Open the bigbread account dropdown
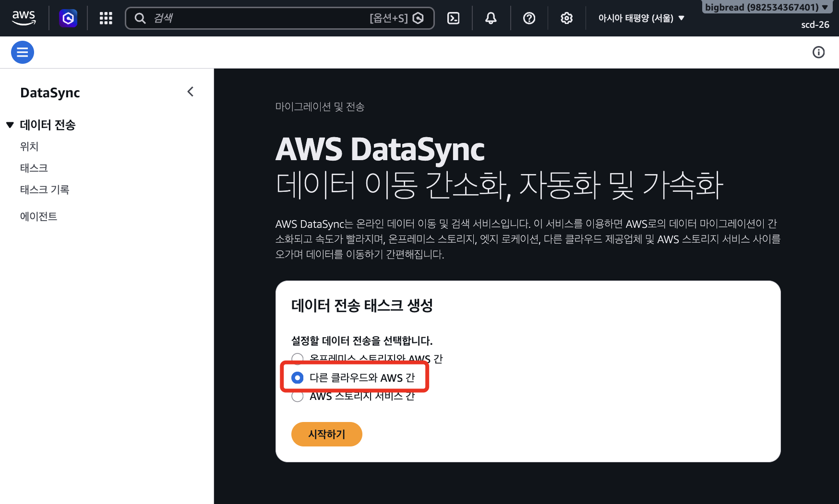 coord(767,7)
